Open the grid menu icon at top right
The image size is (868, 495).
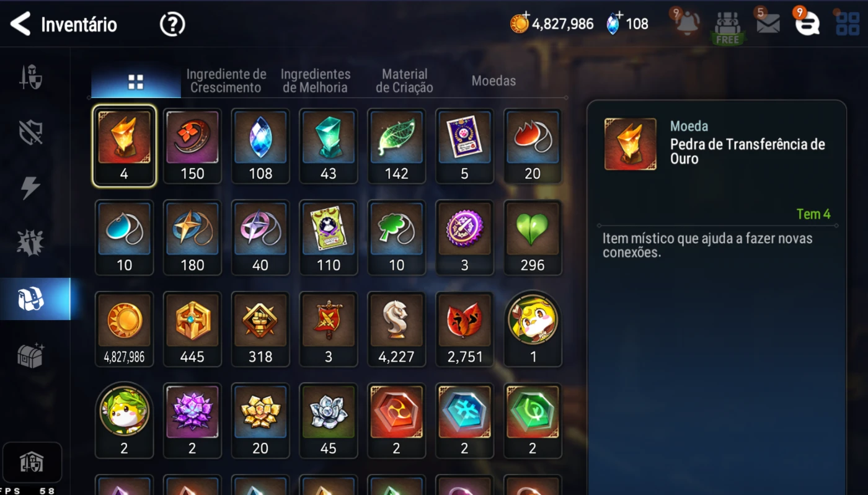847,24
